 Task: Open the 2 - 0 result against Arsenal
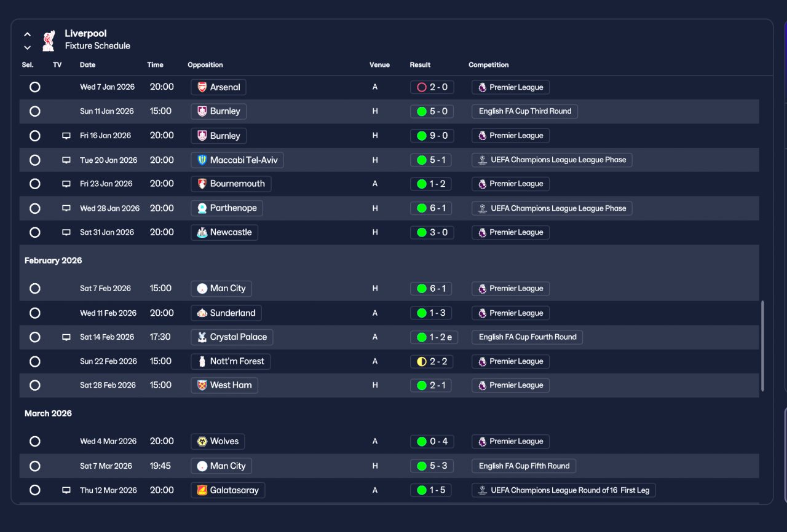pos(432,87)
